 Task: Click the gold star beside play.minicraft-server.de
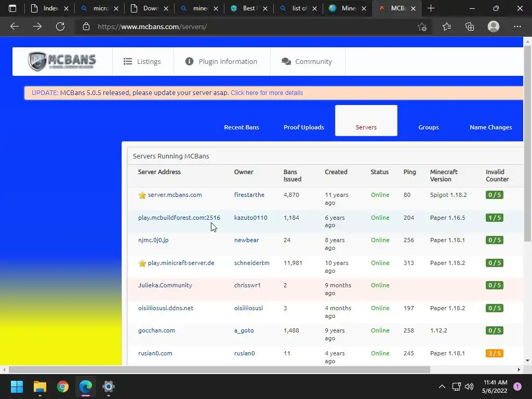tap(142, 263)
